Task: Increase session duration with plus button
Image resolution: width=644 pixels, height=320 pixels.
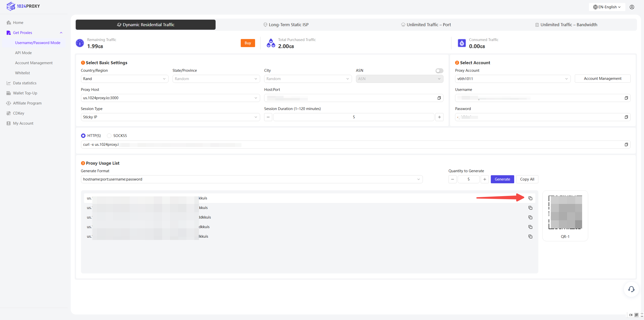Action: [439, 117]
